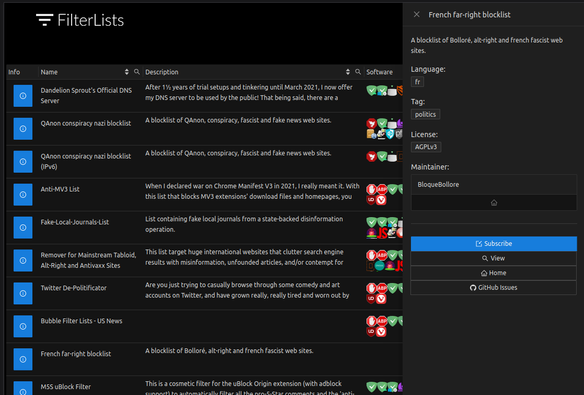Image resolution: width=584 pixels, height=395 pixels.
Task: Click the FilterLists logo
Action: [x=80, y=20]
